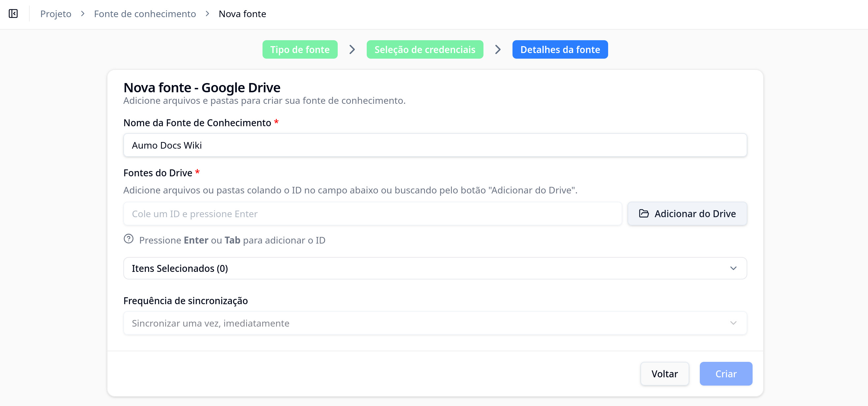Click the question mark help icon
This screenshot has width=868, height=406.
tap(128, 239)
